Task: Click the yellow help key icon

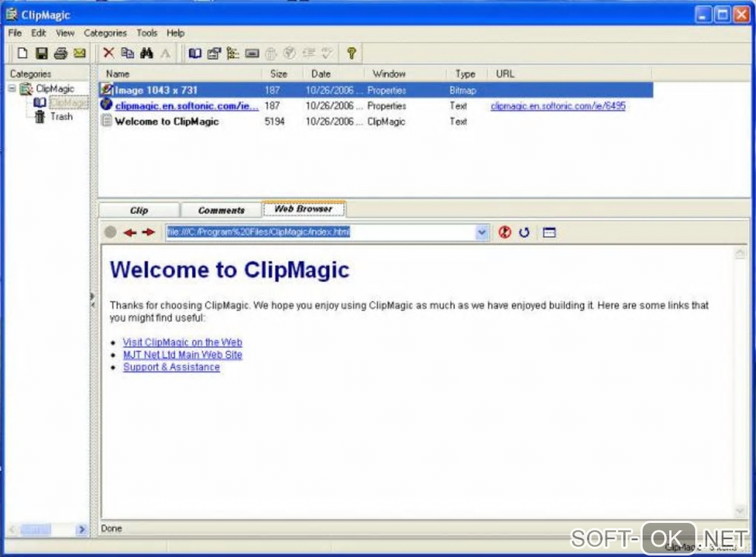Action: click(x=351, y=53)
